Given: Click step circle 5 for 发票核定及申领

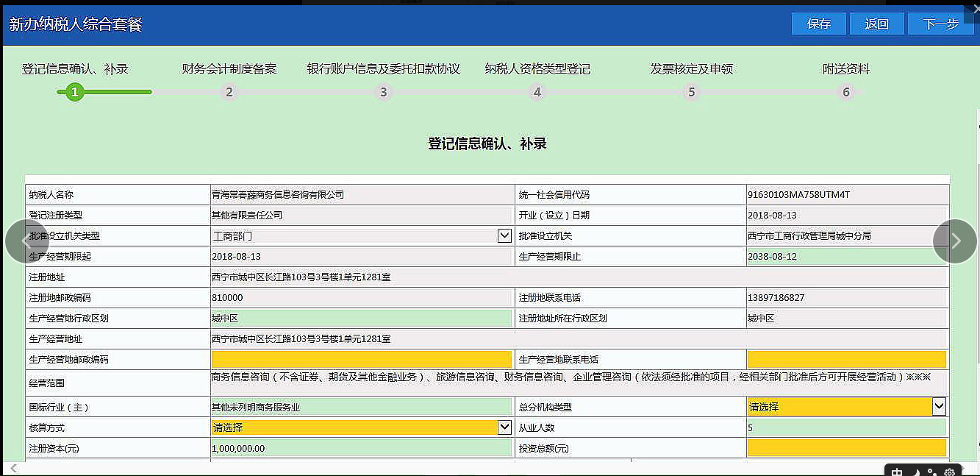Looking at the screenshot, I should pyautogui.click(x=692, y=92).
